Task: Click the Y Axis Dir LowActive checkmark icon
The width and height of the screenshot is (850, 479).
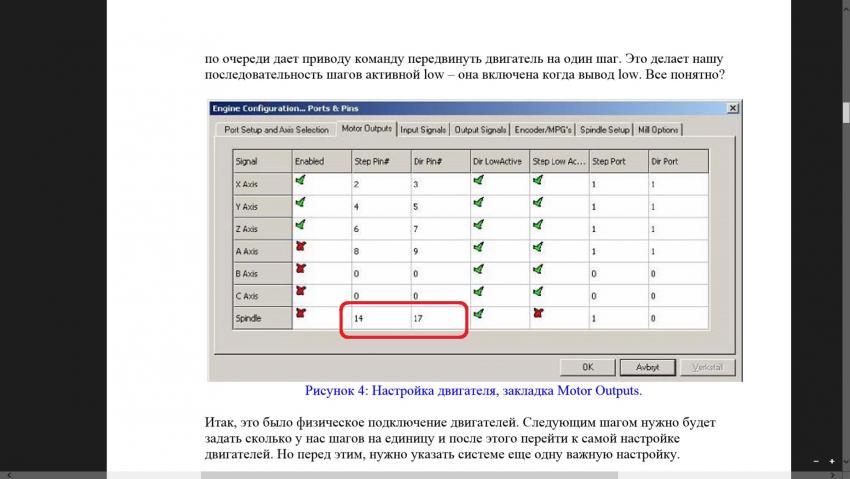Action: [478, 203]
